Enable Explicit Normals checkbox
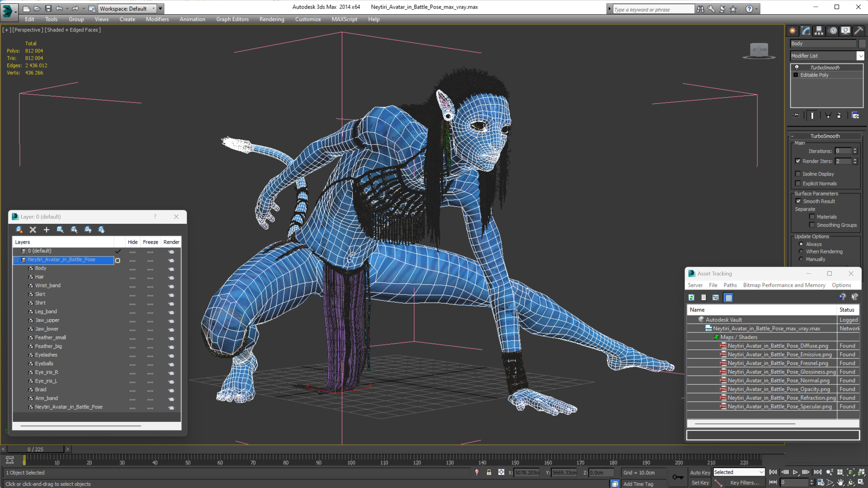 click(x=798, y=183)
